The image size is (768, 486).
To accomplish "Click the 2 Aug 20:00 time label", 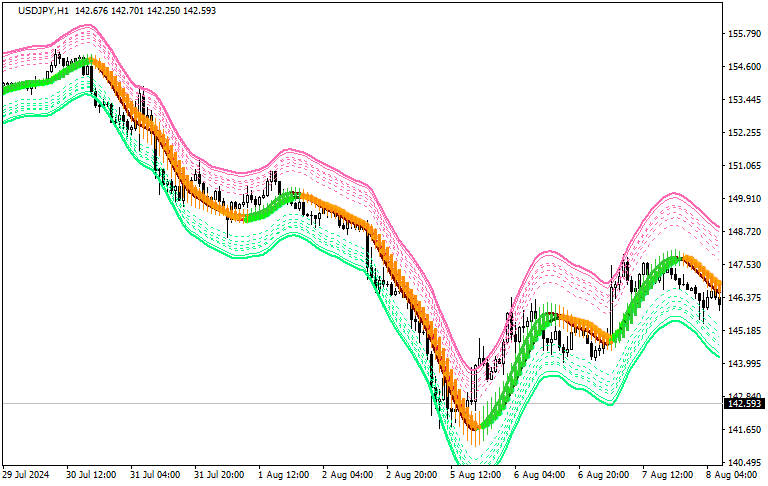I will click(x=411, y=475).
